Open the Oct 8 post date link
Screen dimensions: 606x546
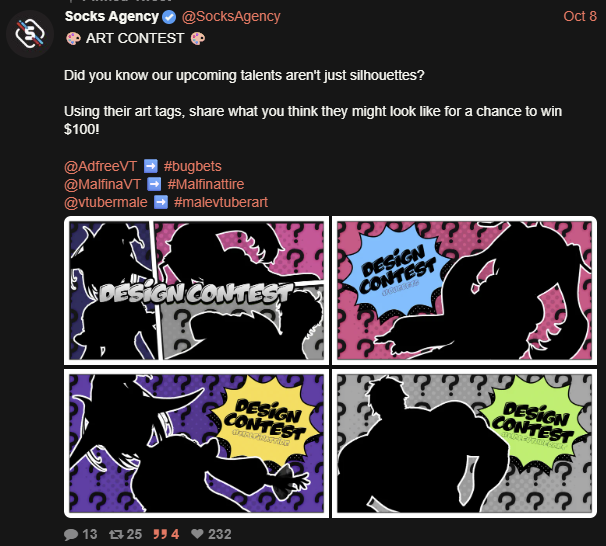click(x=580, y=16)
